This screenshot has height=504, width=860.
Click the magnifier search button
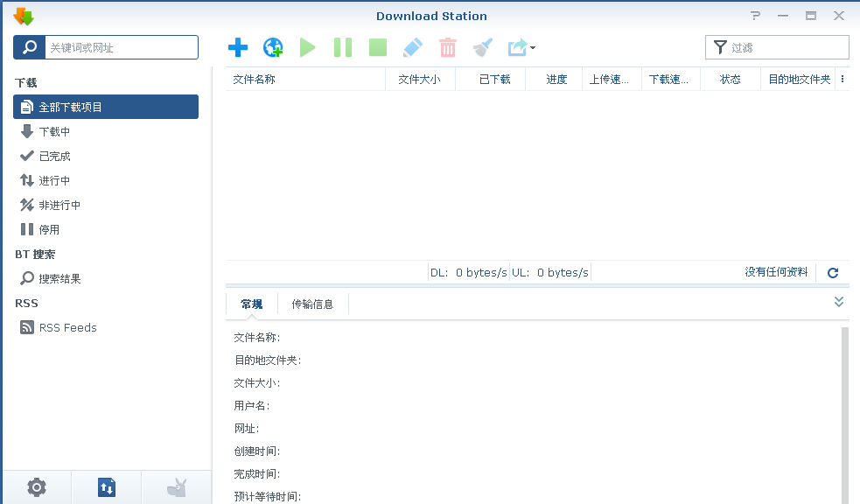click(x=29, y=47)
